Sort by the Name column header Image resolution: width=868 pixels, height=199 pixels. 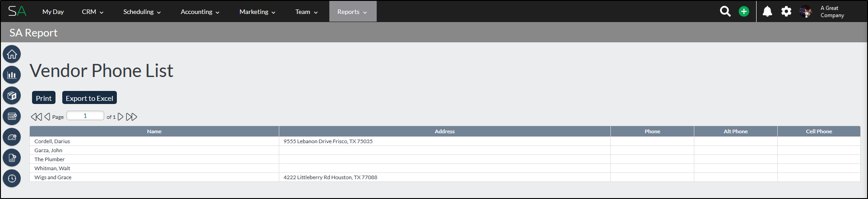pos(154,131)
